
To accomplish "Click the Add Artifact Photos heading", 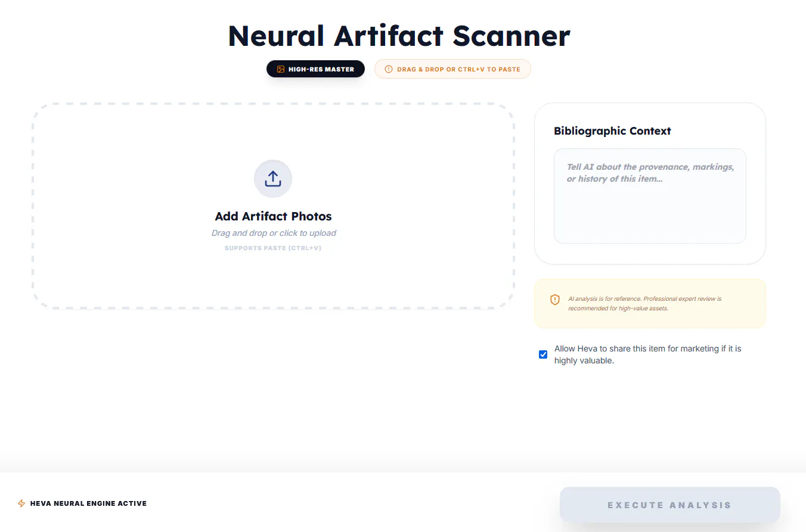I will 273,216.
